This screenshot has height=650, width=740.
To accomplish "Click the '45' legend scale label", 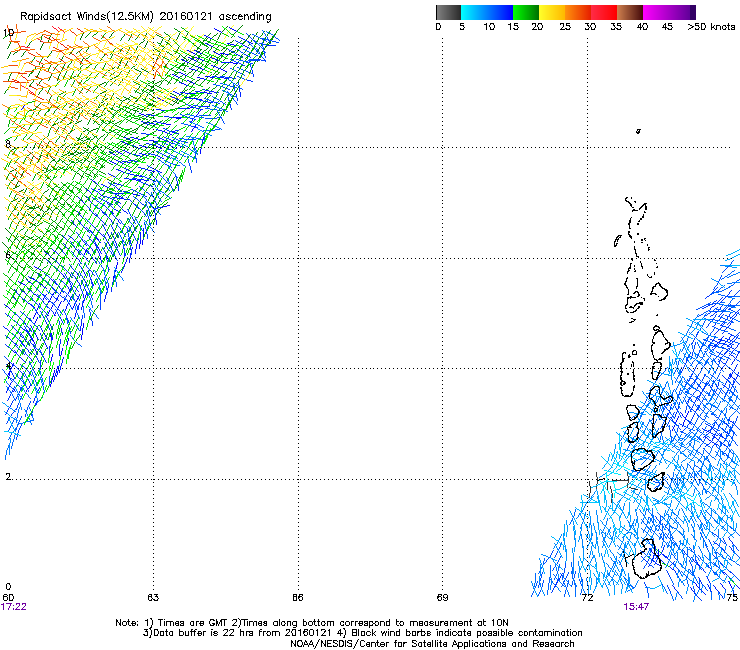I will click(x=667, y=27).
